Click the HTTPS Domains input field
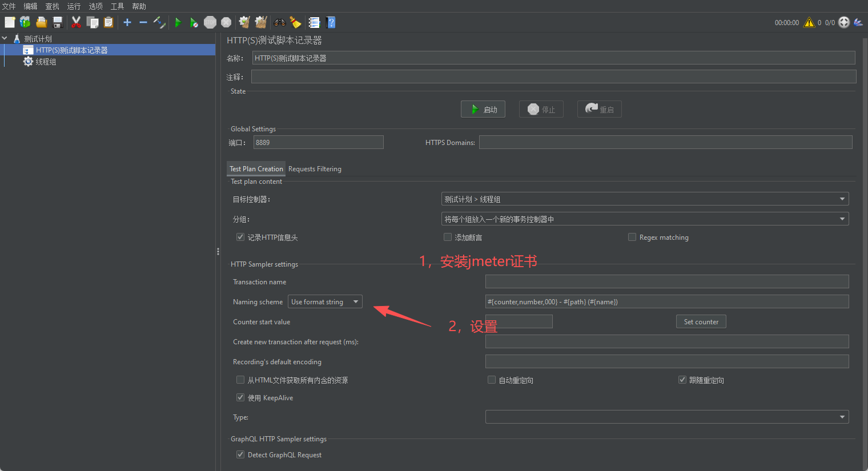Screen dimensions: 868x471 pos(666,142)
